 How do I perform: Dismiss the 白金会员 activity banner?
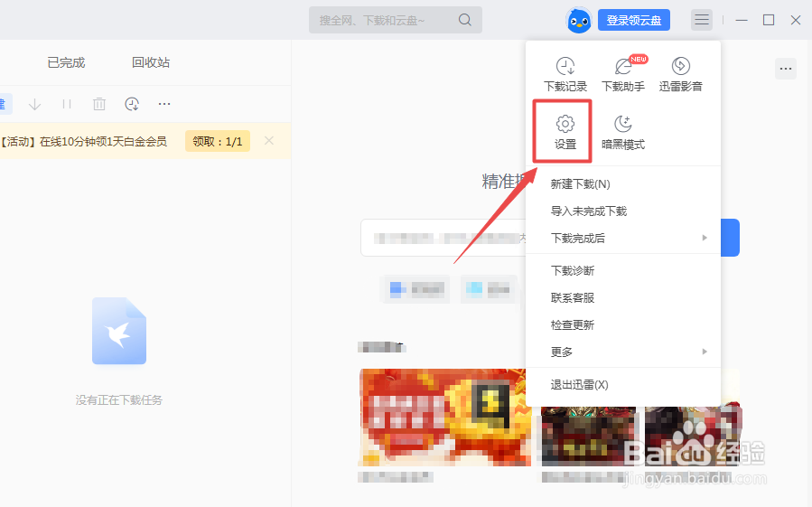pos(269,140)
